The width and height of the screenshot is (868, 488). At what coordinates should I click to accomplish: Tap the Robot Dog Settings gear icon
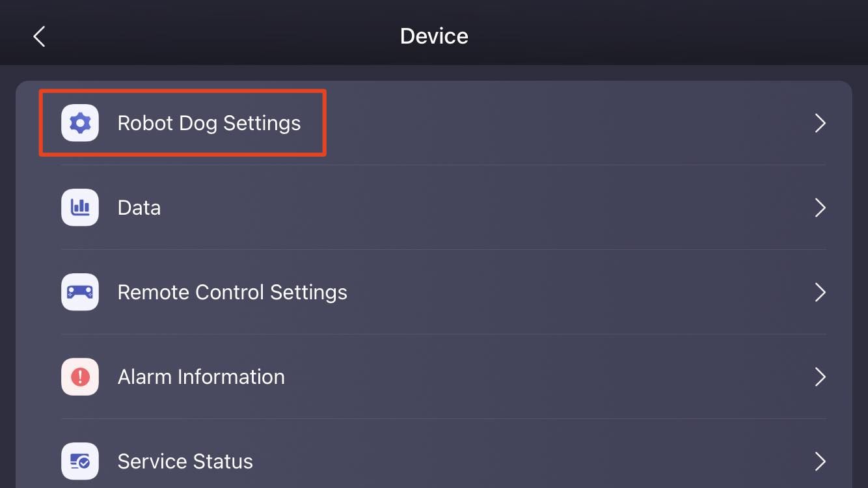(80, 123)
